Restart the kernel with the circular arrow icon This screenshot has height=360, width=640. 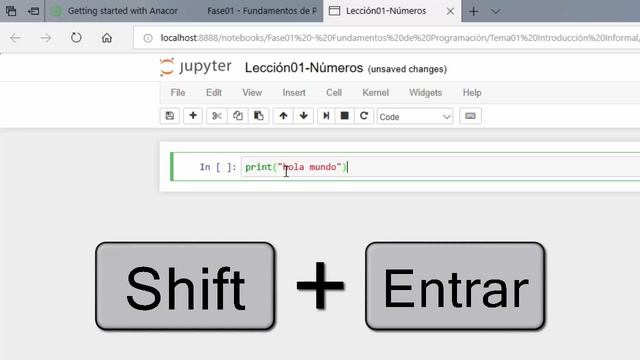[364, 116]
